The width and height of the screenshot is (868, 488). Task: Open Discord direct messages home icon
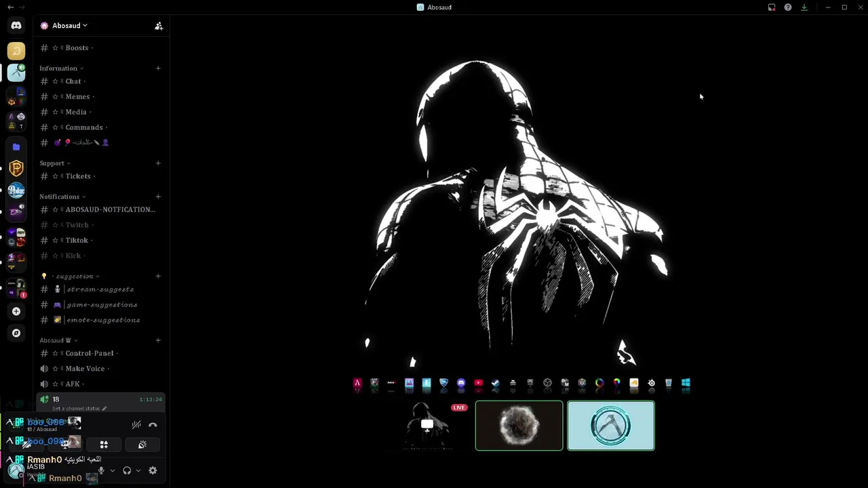point(16,26)
